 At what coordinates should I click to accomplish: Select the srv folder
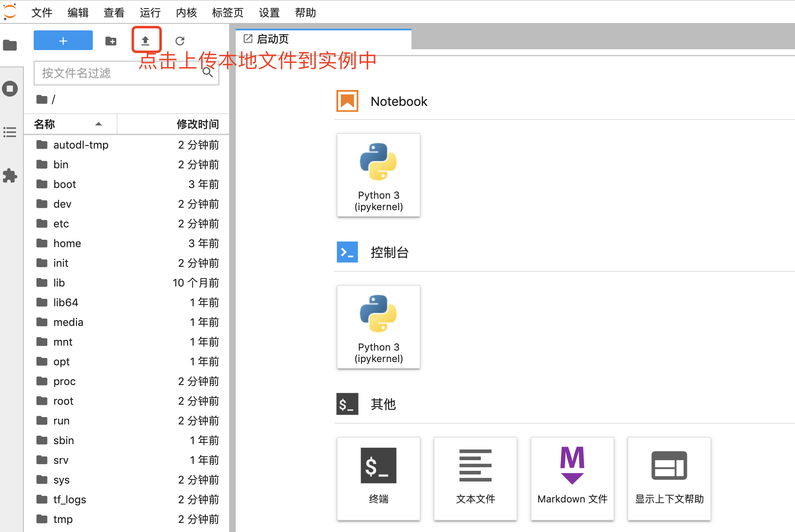pyautogui.click(x=126, y=460)
